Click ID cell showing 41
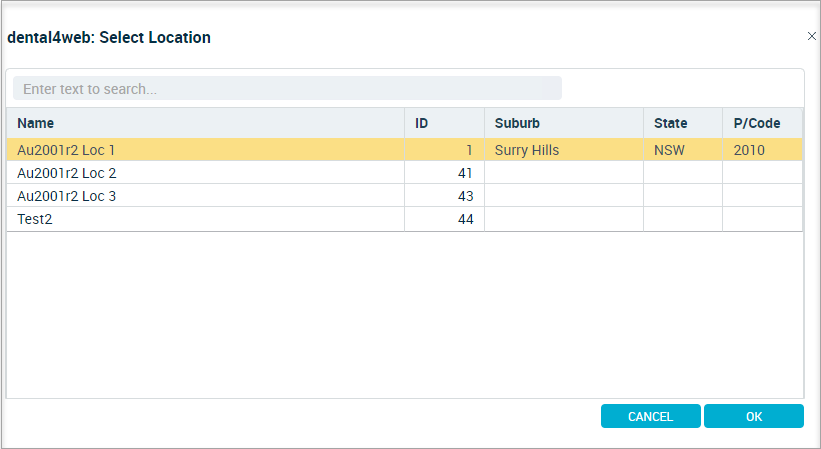This screenshot has height=449, width=821. pyautogui.click(x=445, y=173)
